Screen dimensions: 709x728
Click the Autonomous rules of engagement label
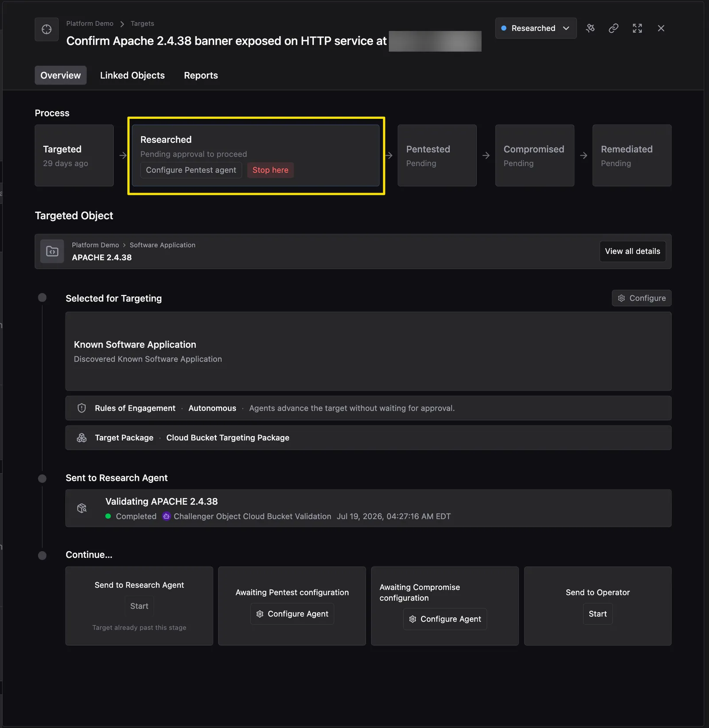[212, 408]
